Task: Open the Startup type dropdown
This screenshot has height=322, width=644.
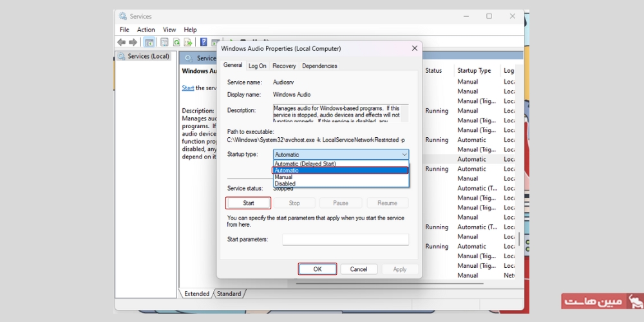Action: point(341,155)
